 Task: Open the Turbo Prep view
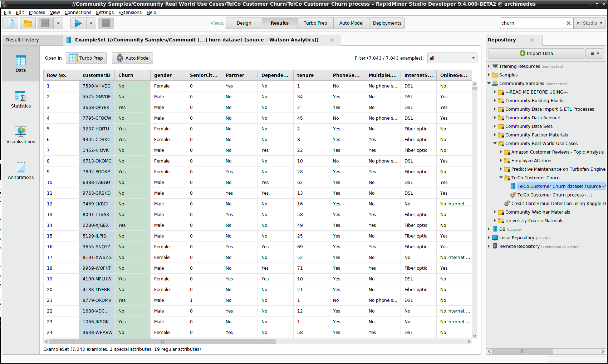315,23
